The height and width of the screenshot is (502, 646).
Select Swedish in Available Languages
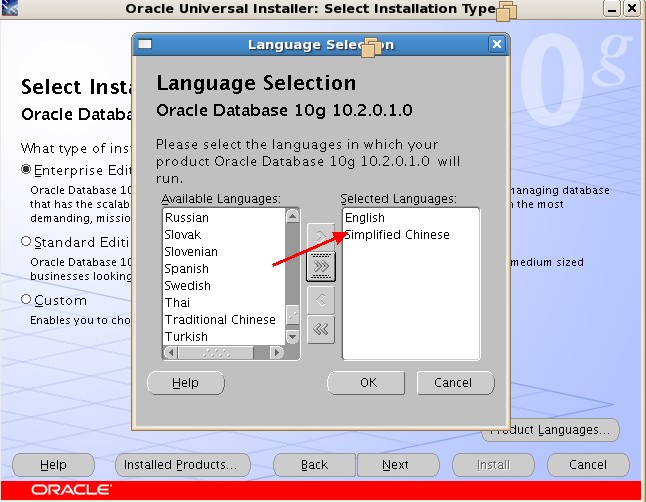pos(224,285)
